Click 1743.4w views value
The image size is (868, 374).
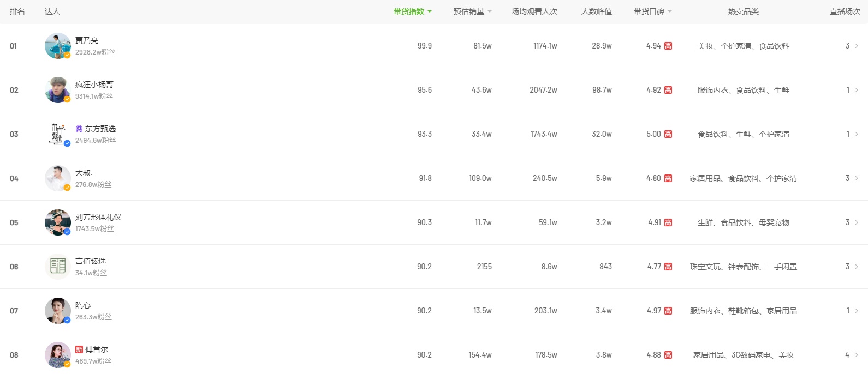544,134
